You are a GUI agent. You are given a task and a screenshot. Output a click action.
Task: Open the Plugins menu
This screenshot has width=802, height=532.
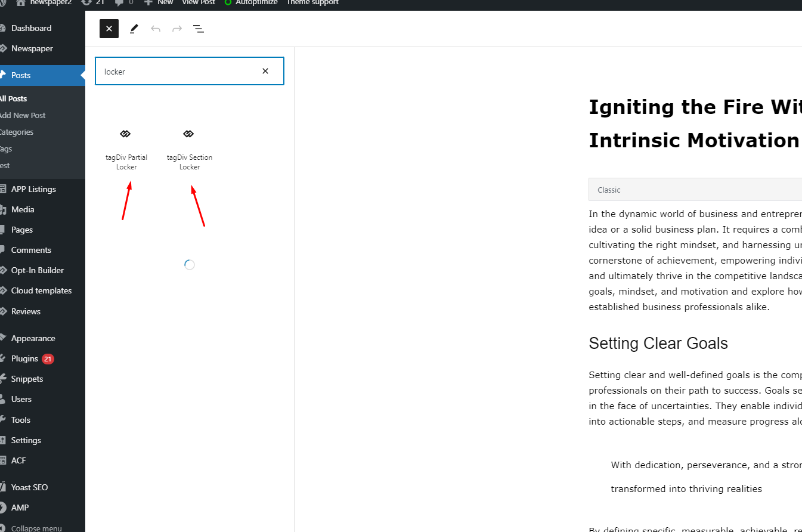(x=24, y=358)
